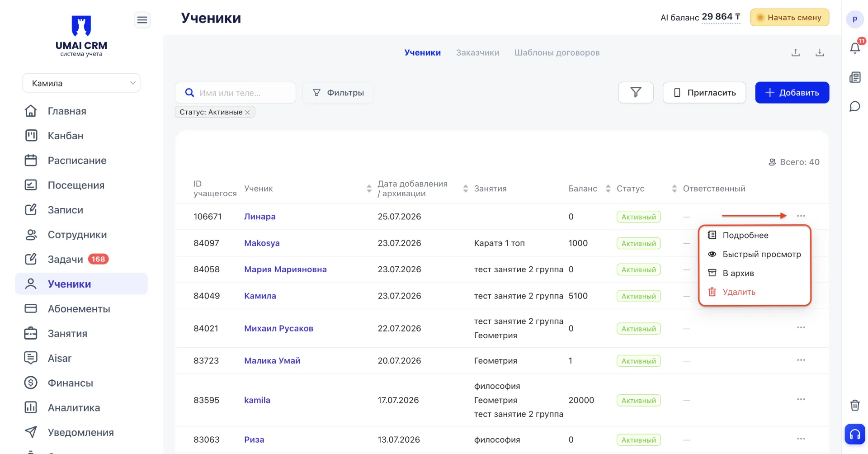Open the Камила branch dropdown
This screenshot has width=868, height=454.
pyautogui.click(x=81, y=83)
